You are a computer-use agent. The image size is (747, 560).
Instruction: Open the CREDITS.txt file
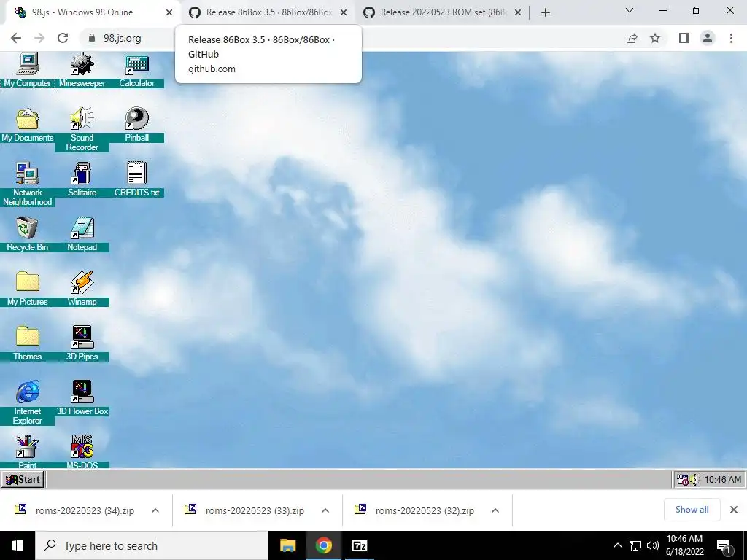coord(136,180)
